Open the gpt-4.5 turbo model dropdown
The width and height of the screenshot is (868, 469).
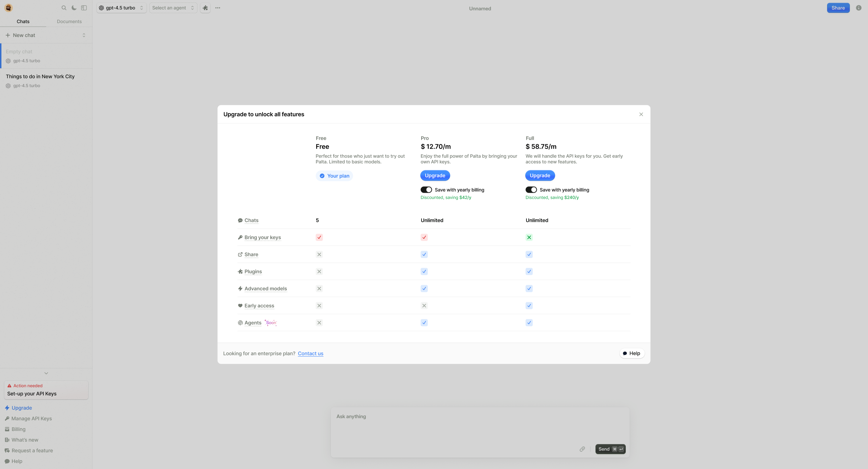(121, 8)
